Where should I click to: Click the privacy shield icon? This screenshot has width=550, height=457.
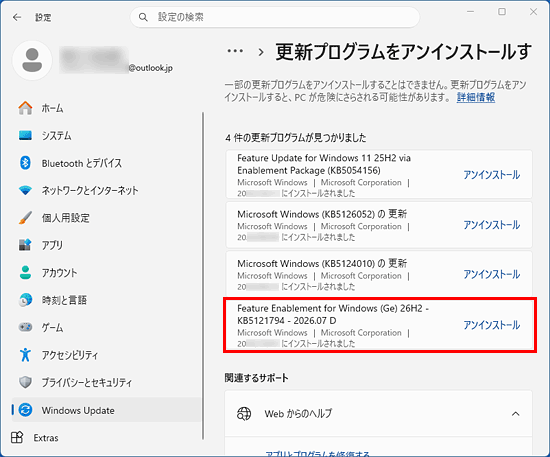tap(25, 382)
